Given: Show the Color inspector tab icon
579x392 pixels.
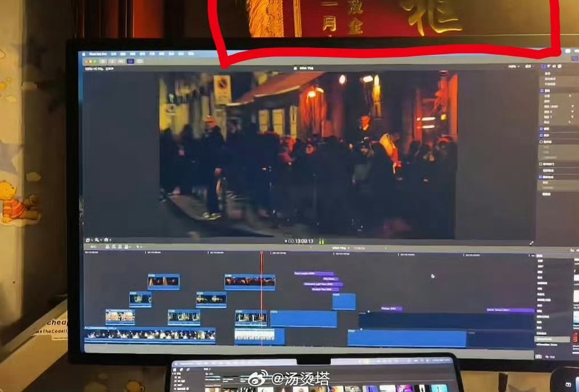Looking at the screenshot, I should [549, 66].
